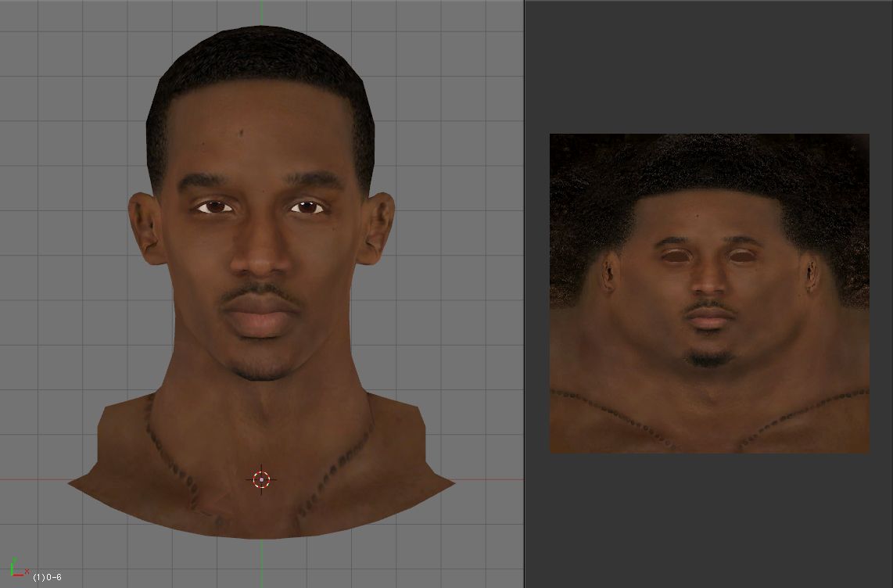
Task: Click the eye on the left of the 3D model
Action: [215, 207]
